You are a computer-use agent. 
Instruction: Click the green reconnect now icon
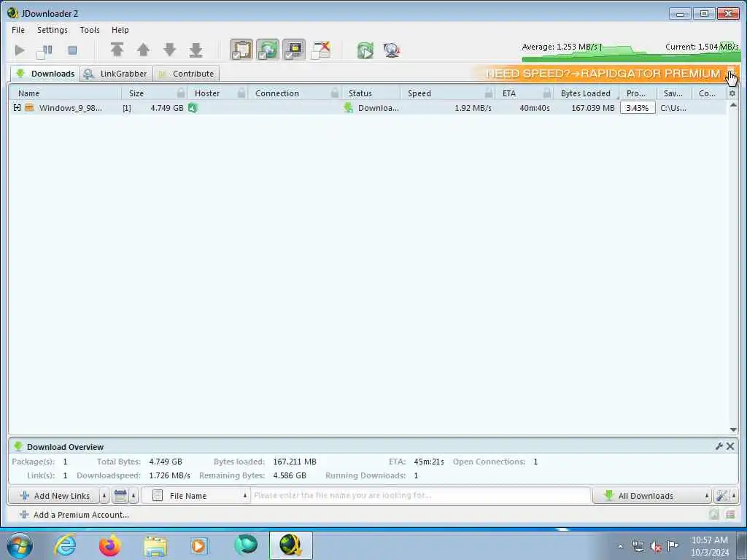coord(365,50)
